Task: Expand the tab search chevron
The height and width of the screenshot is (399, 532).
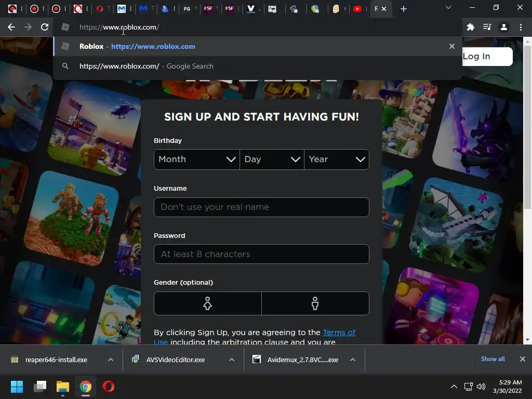Action: (448, 7)
